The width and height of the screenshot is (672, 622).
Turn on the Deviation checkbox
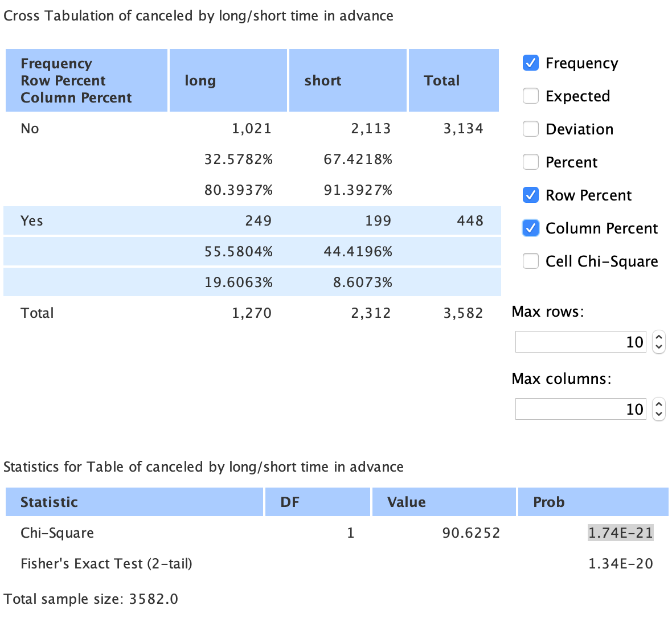point(530,129)
